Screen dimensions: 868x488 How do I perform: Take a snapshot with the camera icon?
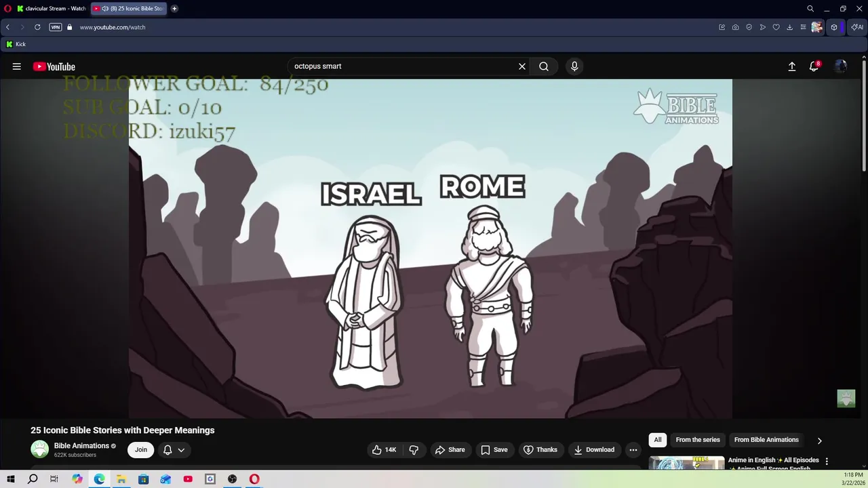pos(736,27)
